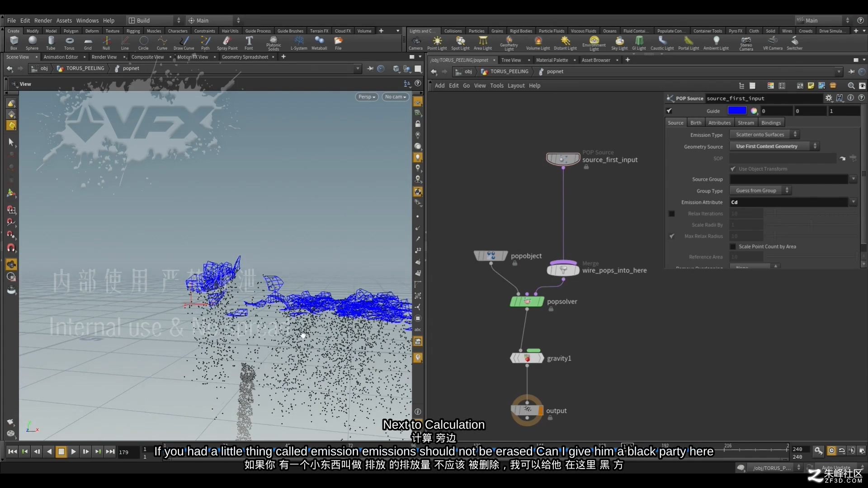Toggle the Guide checkbox
This screenshot has width=868, height=488.
[670, 111]
